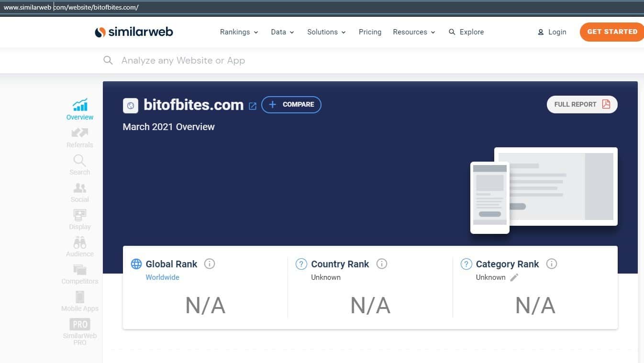The height and width of the screenshot is (363, 644).
Task: Open the Display sidebar section
Action: tap(80, 220)
